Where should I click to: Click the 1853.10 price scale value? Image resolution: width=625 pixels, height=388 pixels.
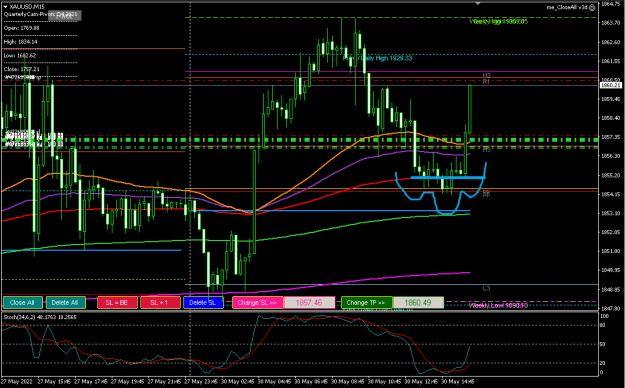610,213
